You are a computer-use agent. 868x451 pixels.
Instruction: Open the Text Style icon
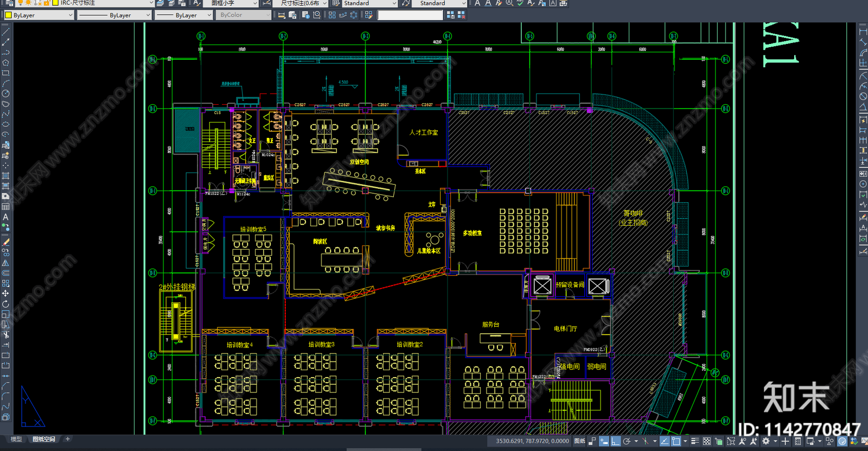point(197,3)
